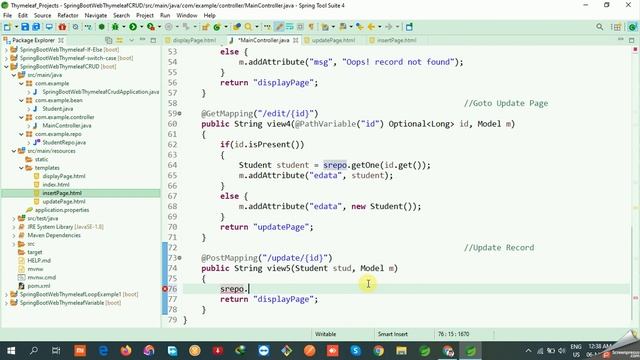Open the Project menu
The image size is (640, 360).
[144, 15]
